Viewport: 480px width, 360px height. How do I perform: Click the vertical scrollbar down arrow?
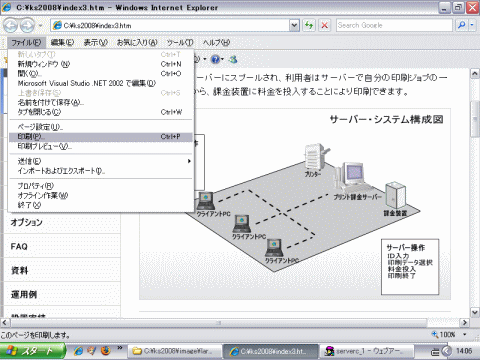[475, 312]
